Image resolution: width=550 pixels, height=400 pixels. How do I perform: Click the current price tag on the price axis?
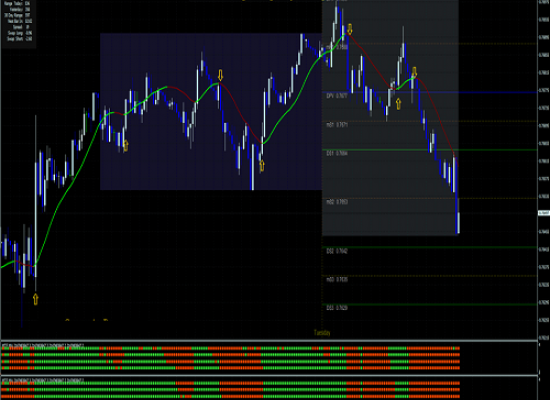pos(544,213)
